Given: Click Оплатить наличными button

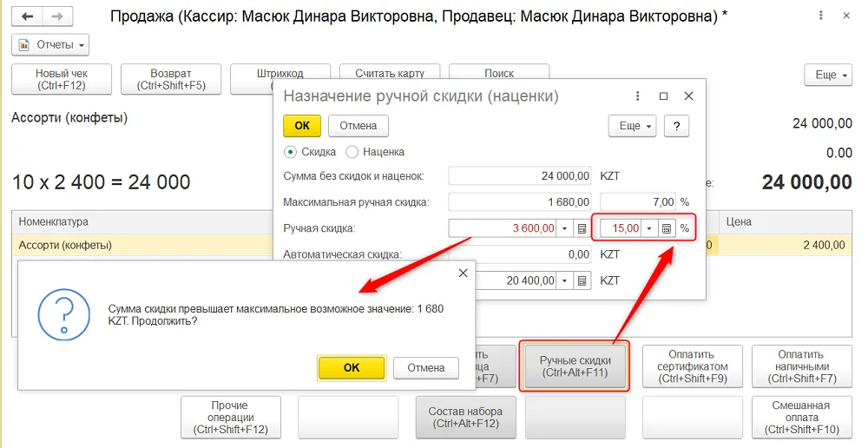Looking at the screenshot, I should click(801, 366).
